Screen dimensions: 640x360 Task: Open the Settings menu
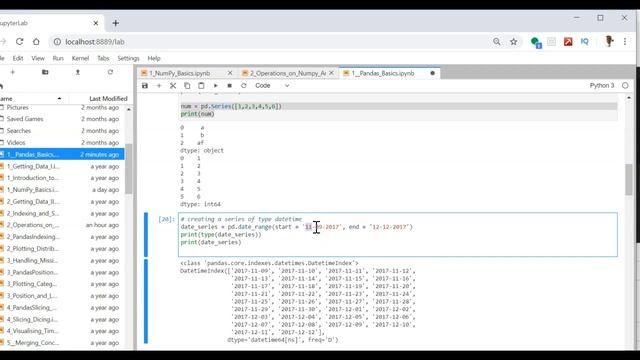click(128, 58)
